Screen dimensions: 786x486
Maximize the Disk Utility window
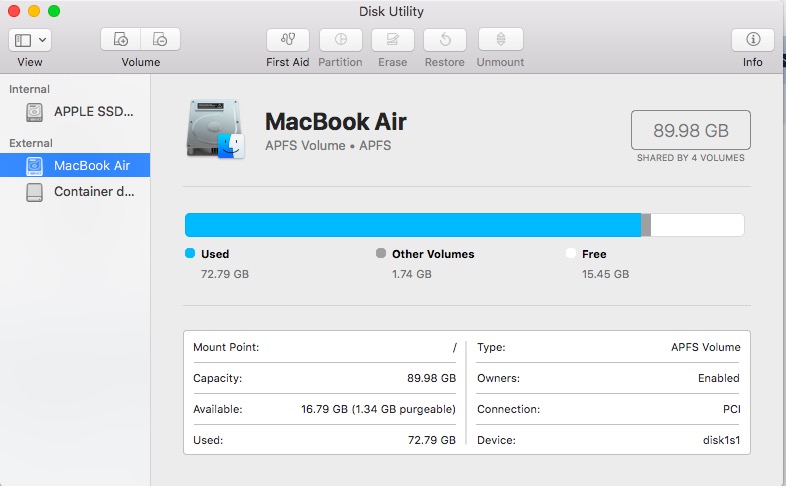click(x=54, y=11)
